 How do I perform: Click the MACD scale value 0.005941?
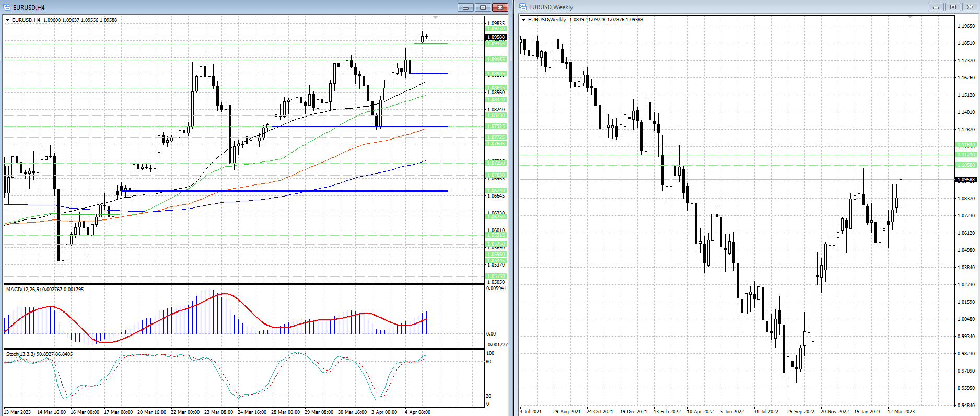(x=496, y=288)
